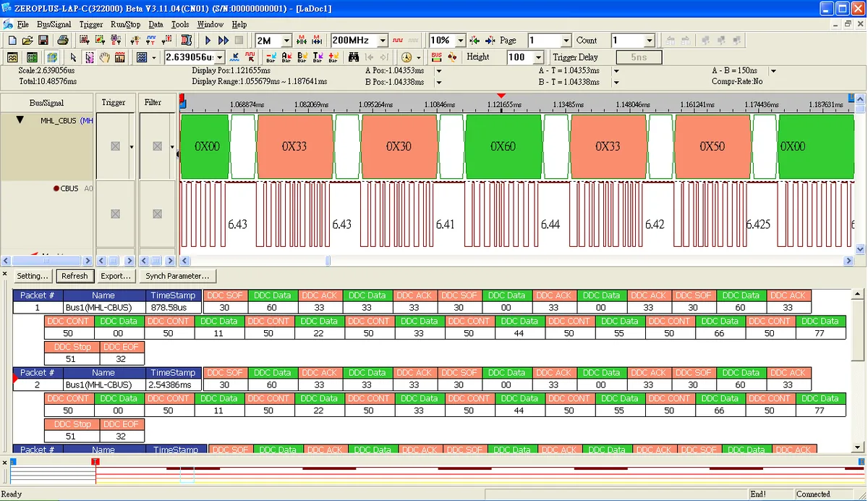Toggle filter condition for MHL_CBUS row
This screenshot has width=868, height=501.
click(x=158, y=146)
